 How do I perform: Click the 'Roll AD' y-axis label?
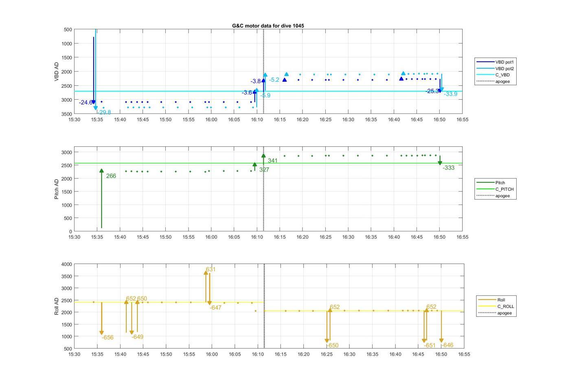[57, 306]
